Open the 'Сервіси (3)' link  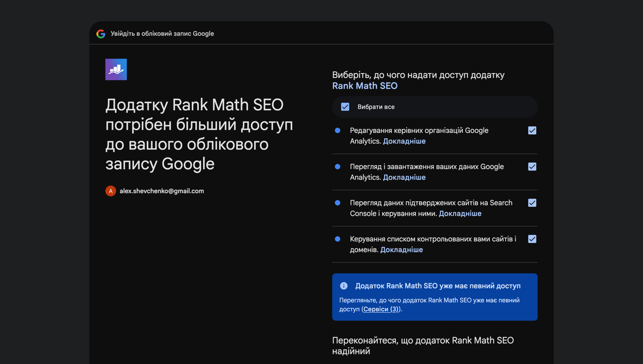coord(381,309)
